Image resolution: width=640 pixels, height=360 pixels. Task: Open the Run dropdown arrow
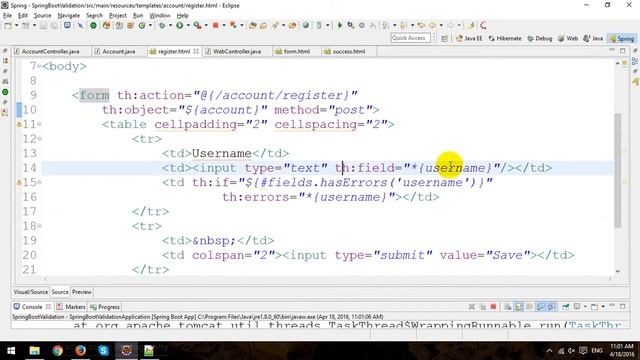tap(188, 25)
